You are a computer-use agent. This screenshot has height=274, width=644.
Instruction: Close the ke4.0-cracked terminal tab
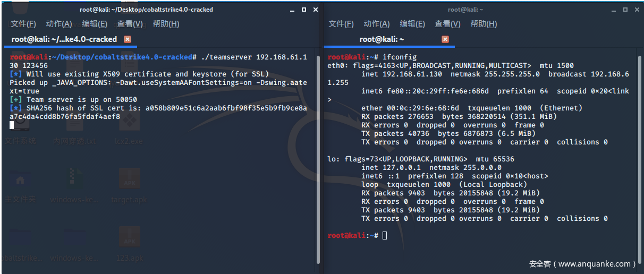pos(128,39)
